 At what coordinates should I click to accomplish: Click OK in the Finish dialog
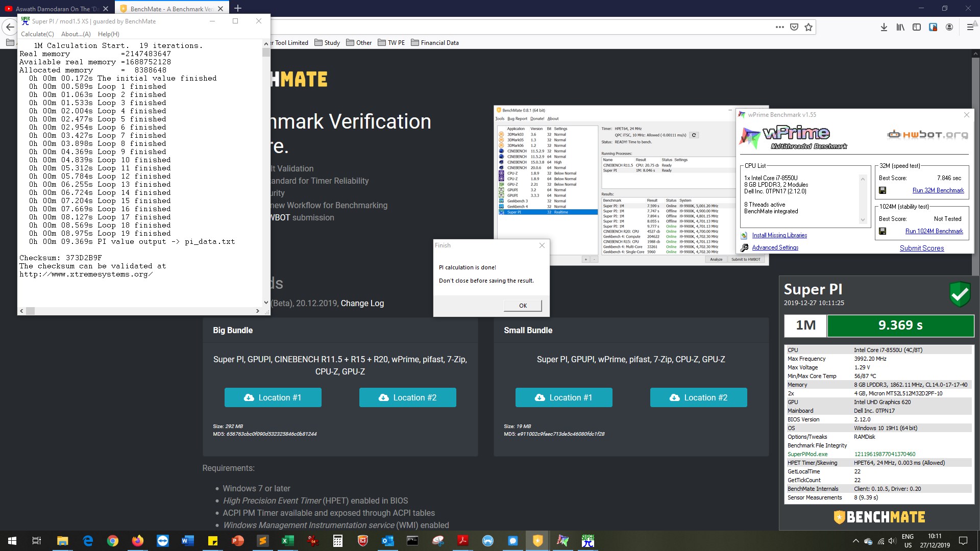[523, 306]
